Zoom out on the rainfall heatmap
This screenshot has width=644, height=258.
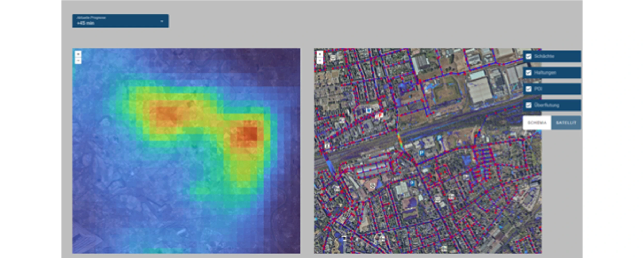pyautogui.click(x=78, y=61)
